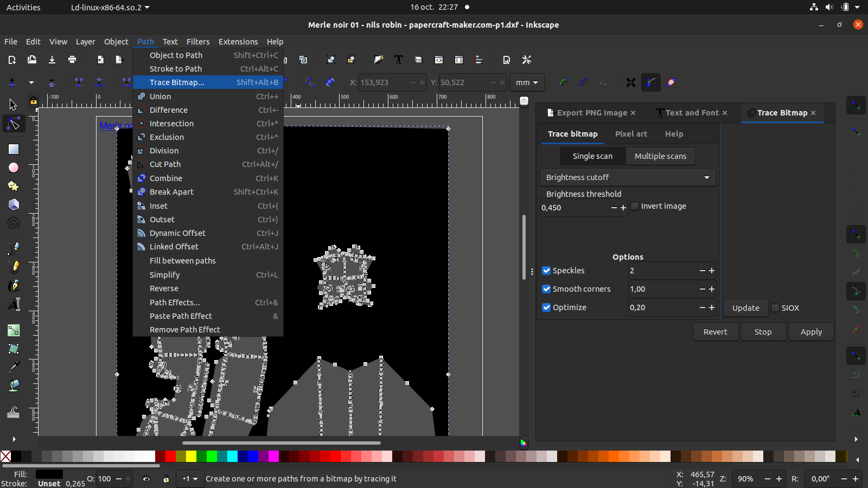Open Activities overview
868x488 pixels.
(23, 7)
